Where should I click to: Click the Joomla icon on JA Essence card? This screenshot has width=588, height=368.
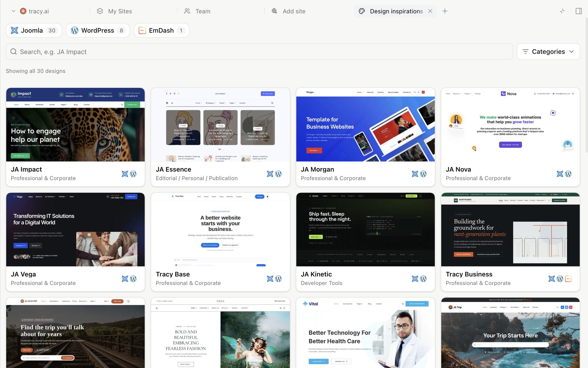[x=270, y=174]
